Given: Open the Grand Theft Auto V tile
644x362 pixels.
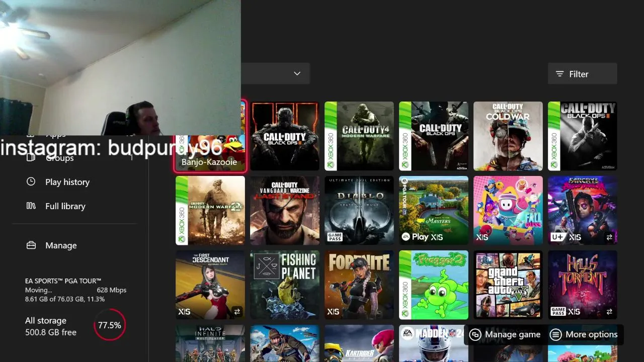Looking at the screenshot, I should (x=508, y=285).
